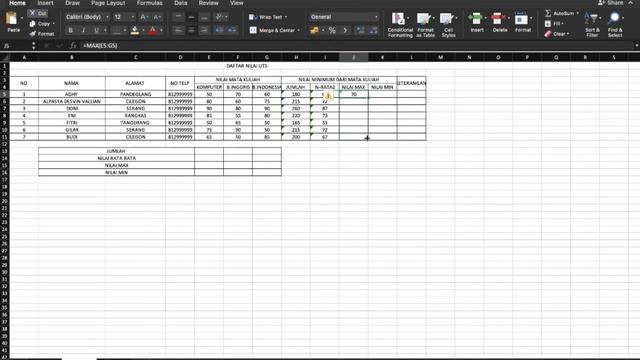The width and height of the screenshot is (640, 360).
Task: Copy the selection with Copy button
Action: pos(40,24)
